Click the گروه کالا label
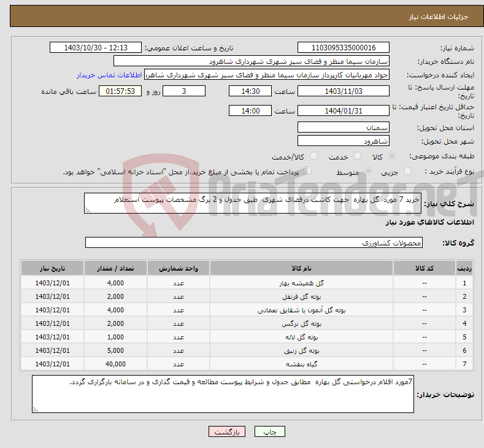 point(458,243)
